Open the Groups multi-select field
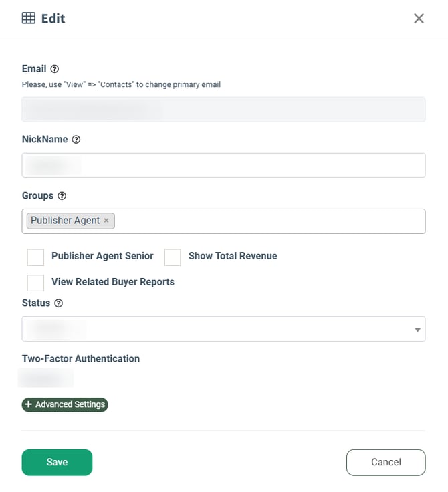Viewport: 448px width, 492px height. click(267, 221)
